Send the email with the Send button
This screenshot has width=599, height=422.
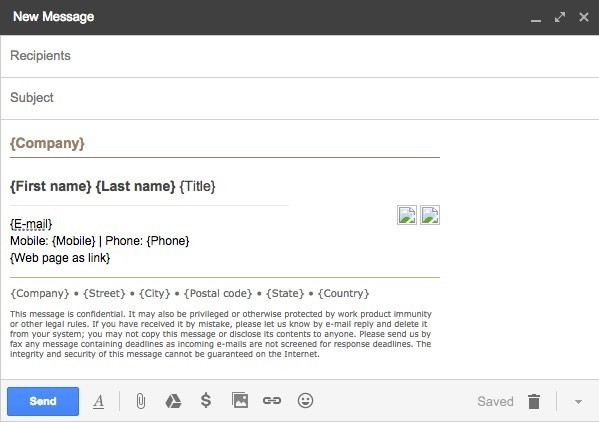(43, 401)
